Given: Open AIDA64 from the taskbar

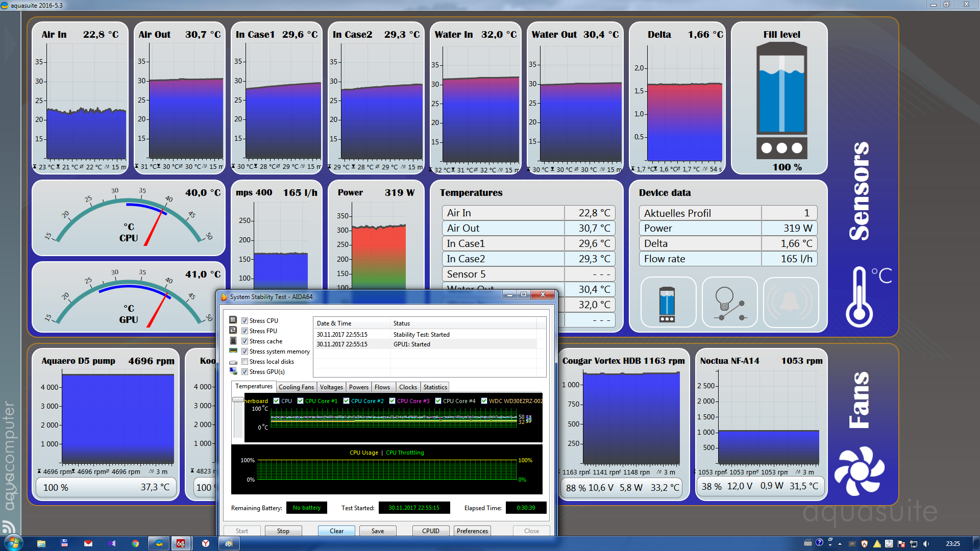Looking at the screenshot, I should click(x=181, y=543).
